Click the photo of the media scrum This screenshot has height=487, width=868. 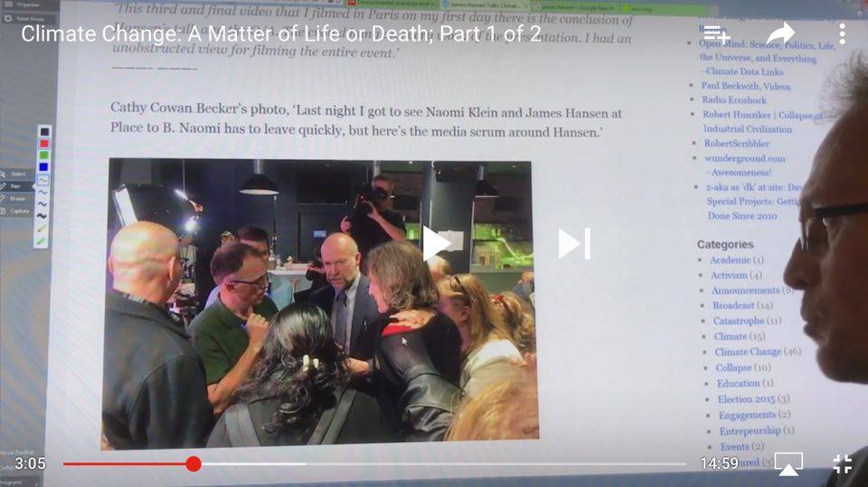click(319, 304)
